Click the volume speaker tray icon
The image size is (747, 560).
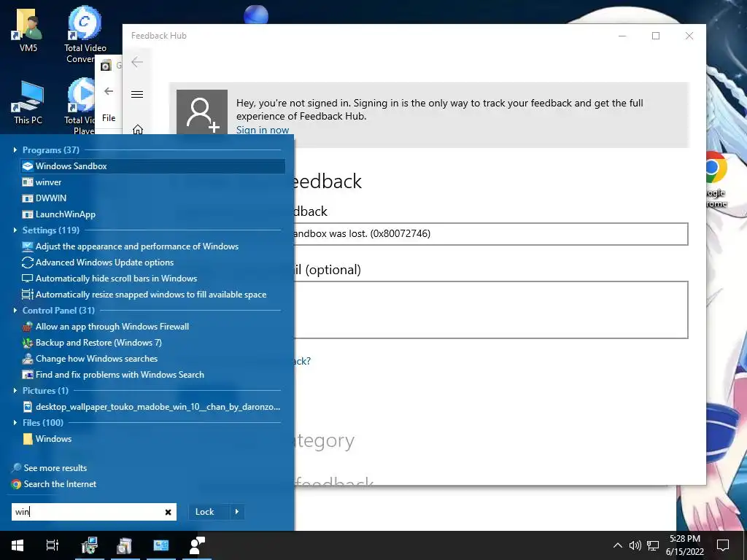point(635,545)
